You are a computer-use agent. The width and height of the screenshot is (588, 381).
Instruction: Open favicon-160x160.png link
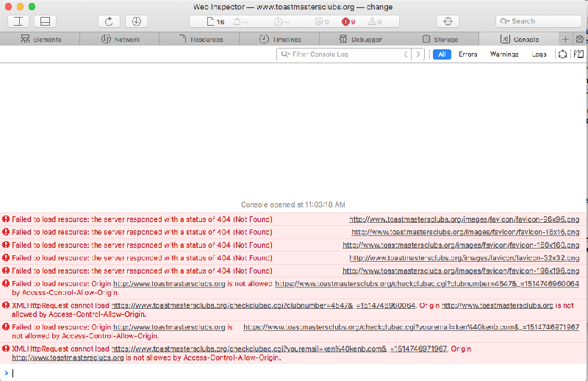click(461, 245)
